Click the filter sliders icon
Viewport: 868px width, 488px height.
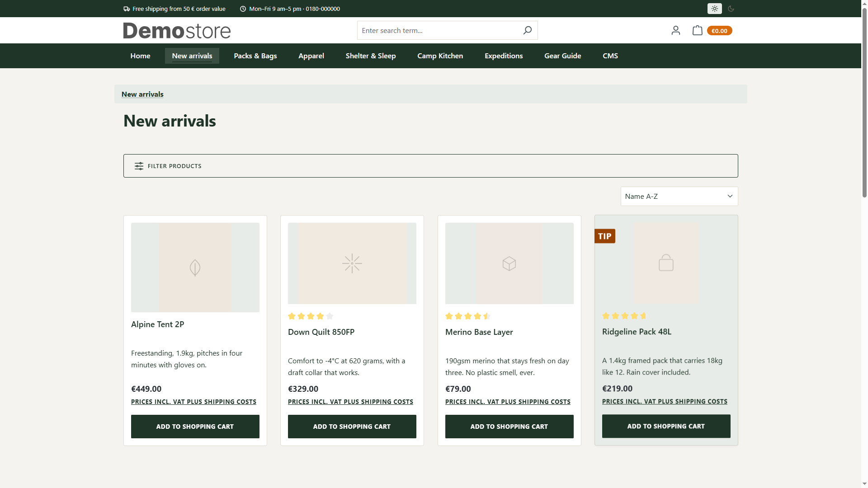point(139,166)
